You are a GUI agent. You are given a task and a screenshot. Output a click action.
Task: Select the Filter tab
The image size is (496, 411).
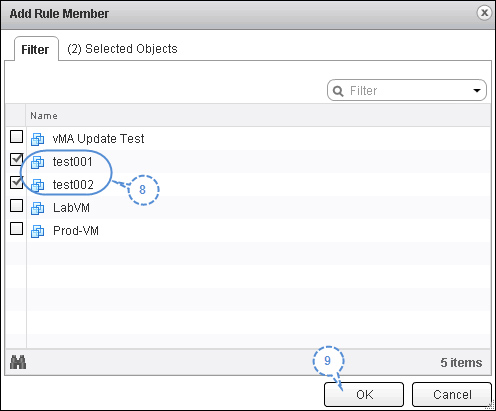coord(35,49)
